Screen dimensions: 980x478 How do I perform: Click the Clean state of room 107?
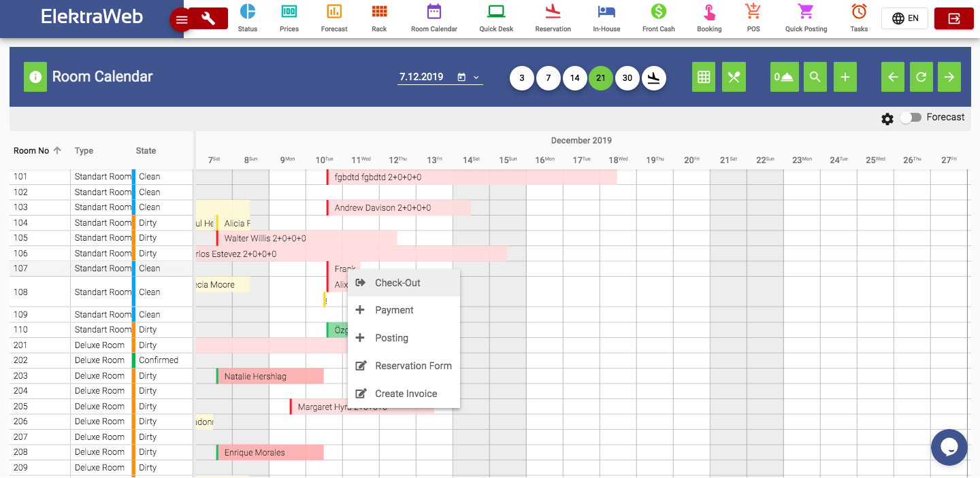150,269
